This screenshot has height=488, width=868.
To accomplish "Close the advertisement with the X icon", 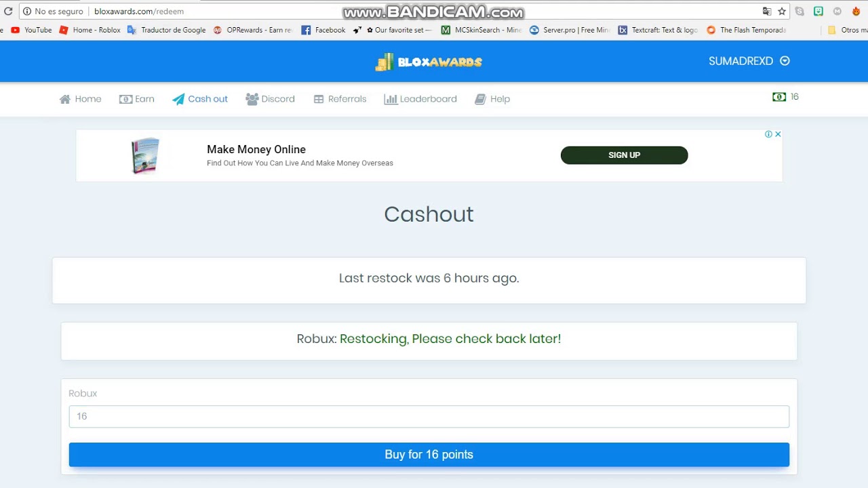I will (x=778, y=134).
